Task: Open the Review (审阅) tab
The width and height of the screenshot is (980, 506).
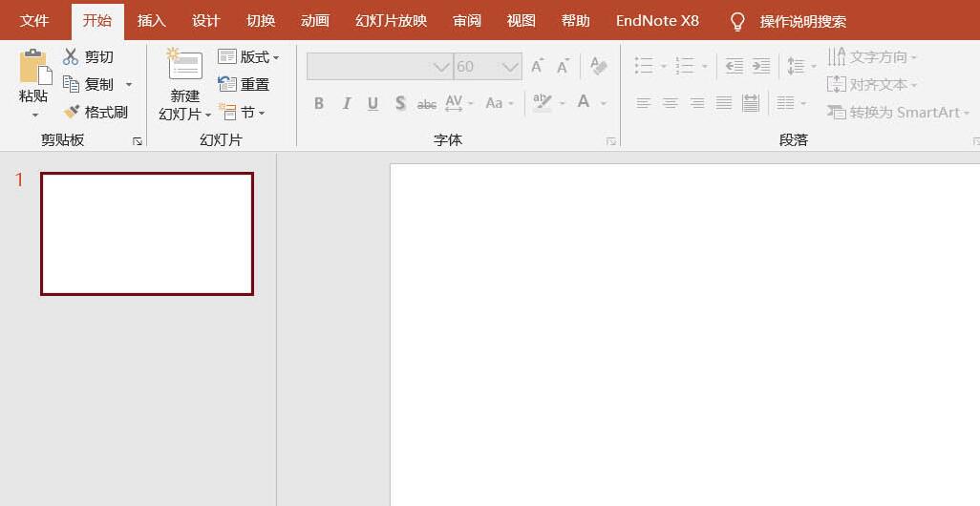Action: point(467,21)
